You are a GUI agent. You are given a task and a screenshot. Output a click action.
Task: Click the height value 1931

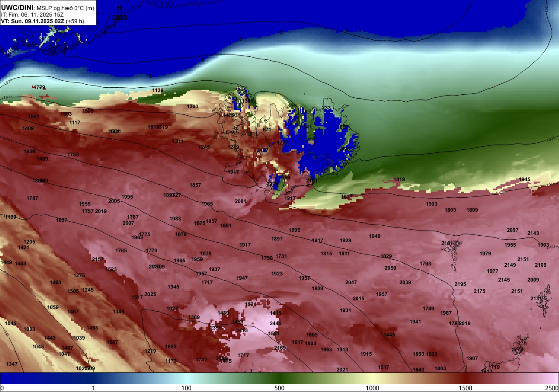(x=345, y=310)
